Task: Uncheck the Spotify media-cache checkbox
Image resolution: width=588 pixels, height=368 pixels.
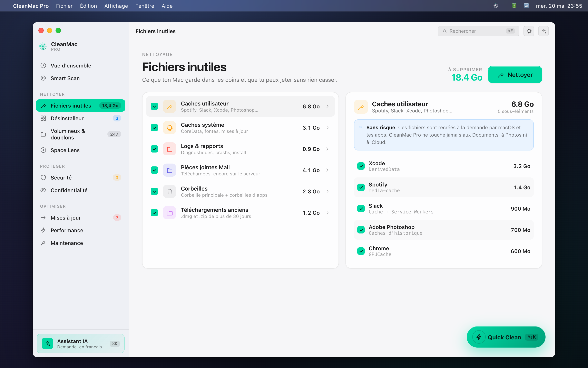Action: [x=361, y=187]
